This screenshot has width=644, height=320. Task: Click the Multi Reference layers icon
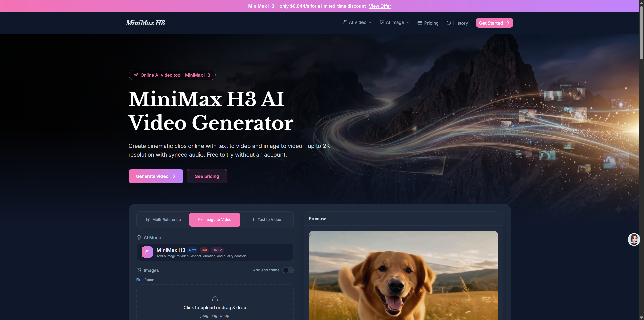(x=148, y=220)
